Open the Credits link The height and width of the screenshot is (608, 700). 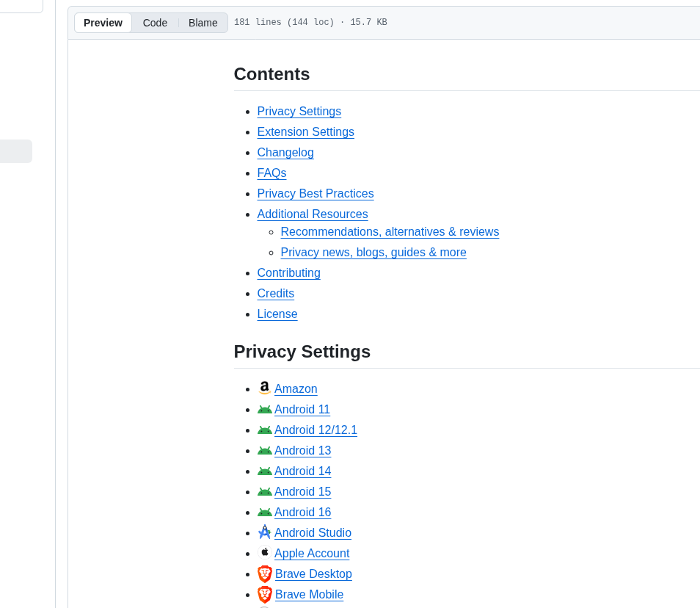pos(276,294)
